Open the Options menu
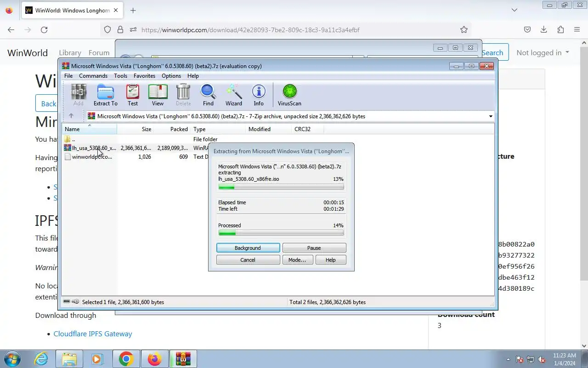 [171, 76]
